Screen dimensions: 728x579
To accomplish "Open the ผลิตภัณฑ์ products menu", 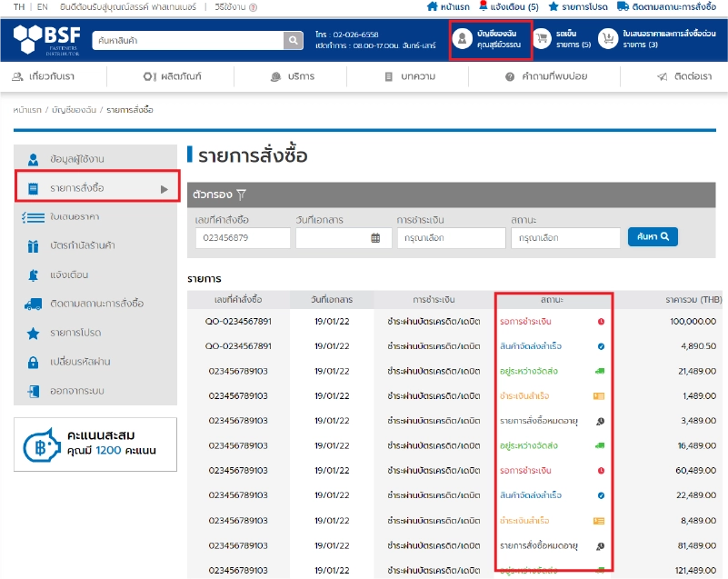I will click(x=173, y=76).
